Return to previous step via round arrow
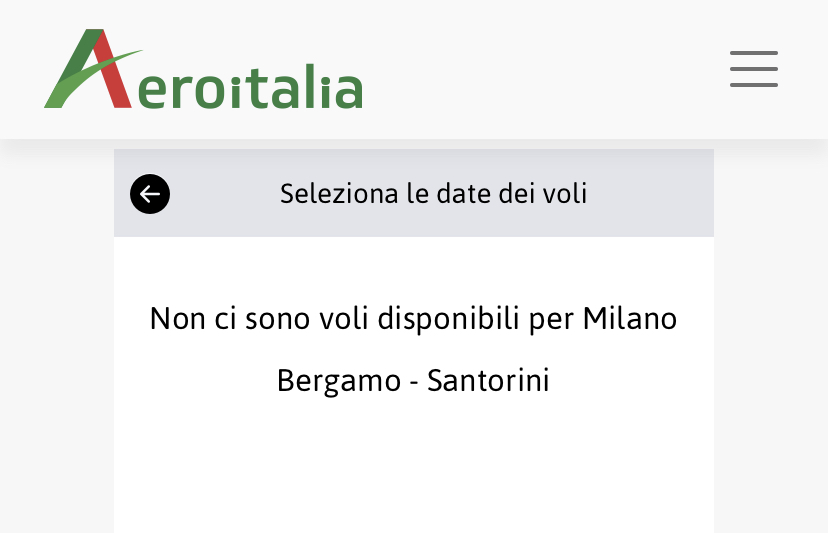Screen dimensions: 828x533 pos(150,194)
